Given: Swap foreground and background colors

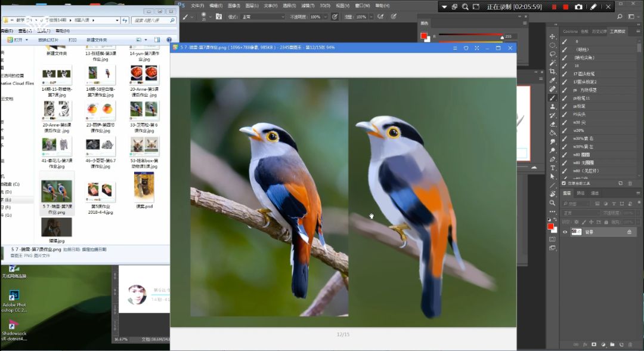Looking at the screenshot, I should 555,220.
